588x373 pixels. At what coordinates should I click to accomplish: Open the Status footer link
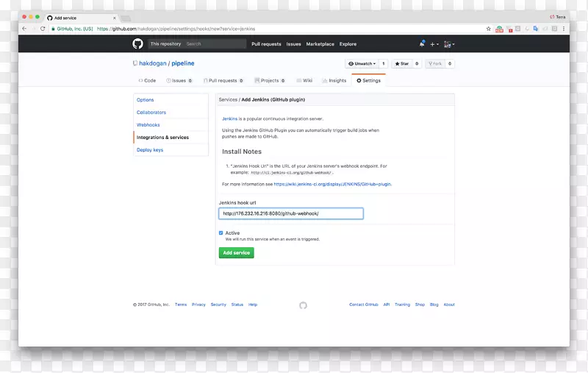coord(237,305)
